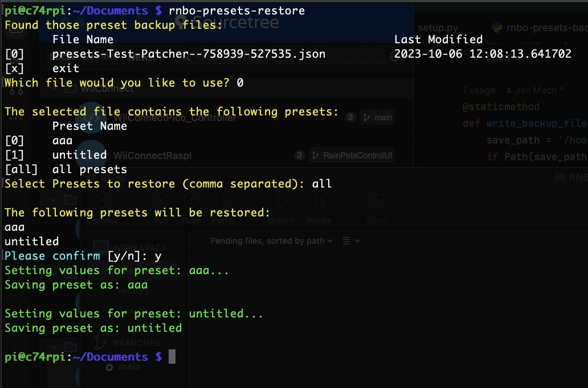
Task: Click the Merge toolbar icon
Action: pos(319,200)
